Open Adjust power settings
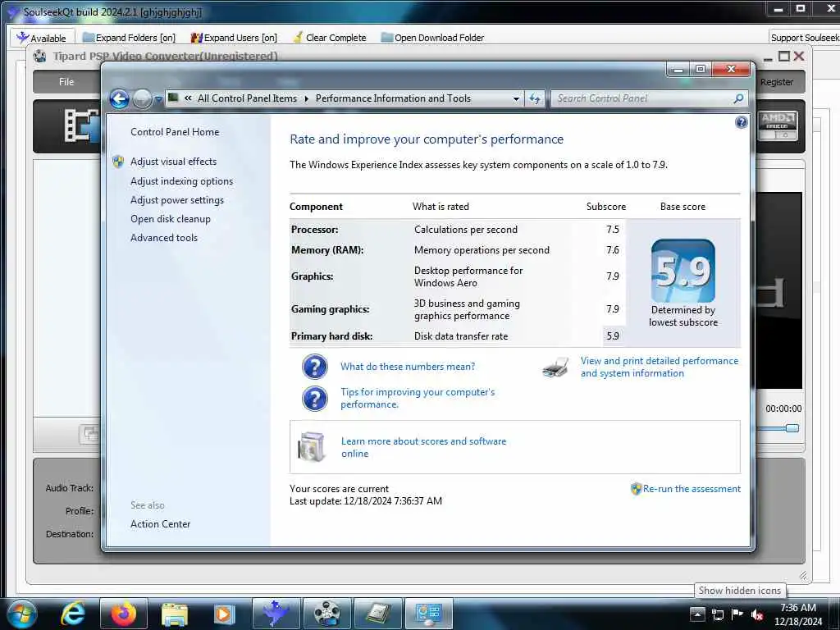This screenshot has width=840, height=630. pos(177,200)
